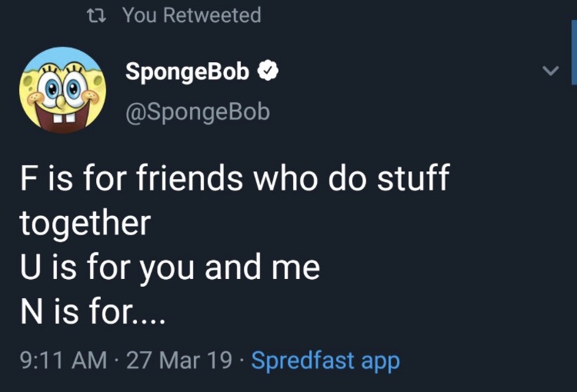Click the blue verified badge
577x392 pixels.
coord(266,72)
